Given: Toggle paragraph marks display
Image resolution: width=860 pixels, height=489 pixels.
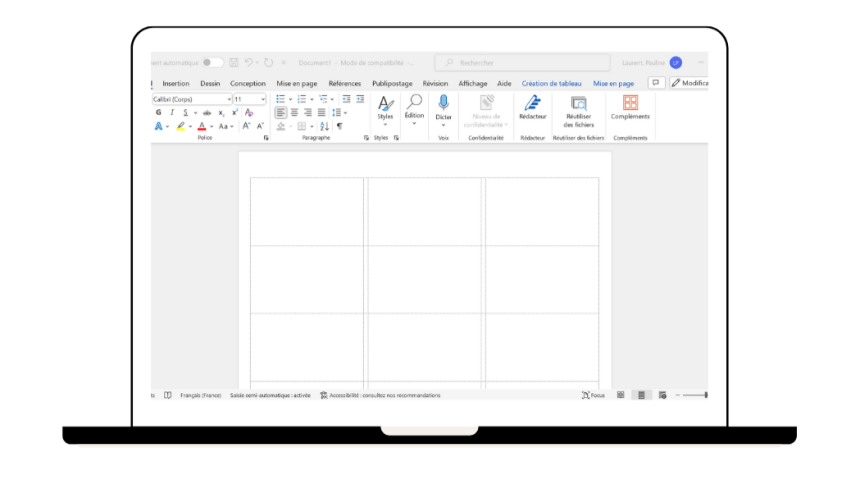Looking at the screenshot, I should [x=340, y=126].
